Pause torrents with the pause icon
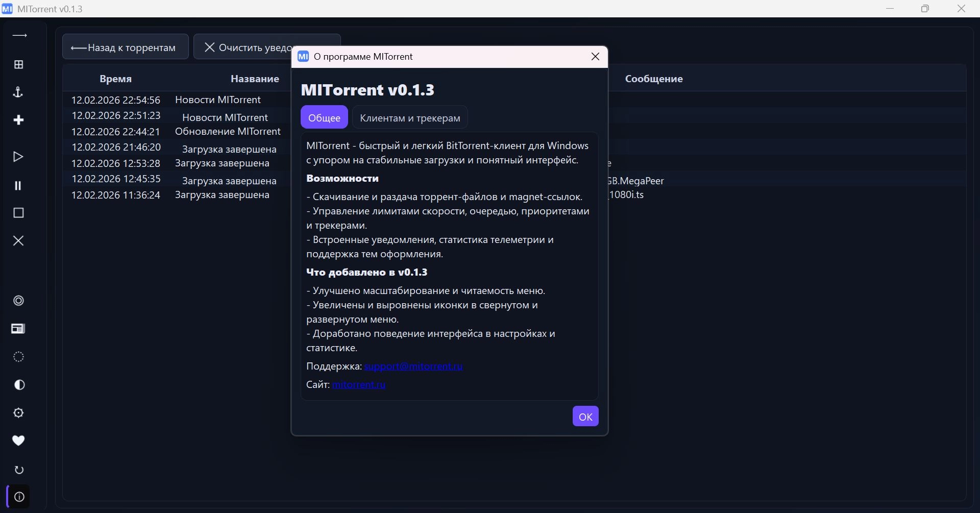This screenshot has width=980, height=513. [18, 185]
